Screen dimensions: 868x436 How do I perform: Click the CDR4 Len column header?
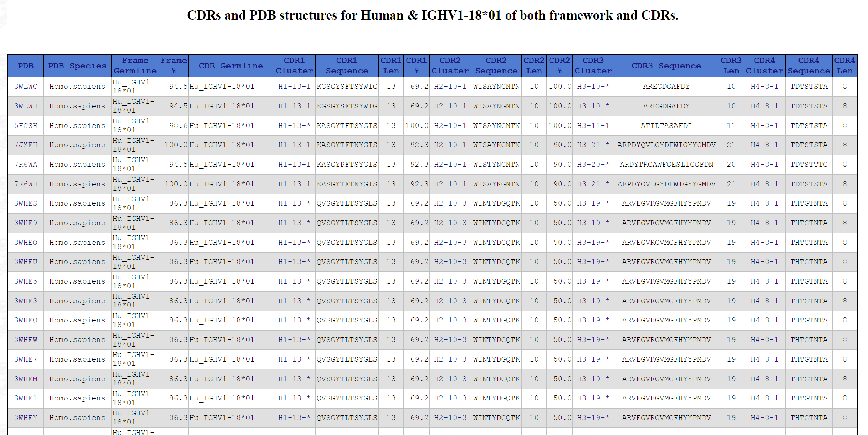pyautogui.click(x=844, y=66)
